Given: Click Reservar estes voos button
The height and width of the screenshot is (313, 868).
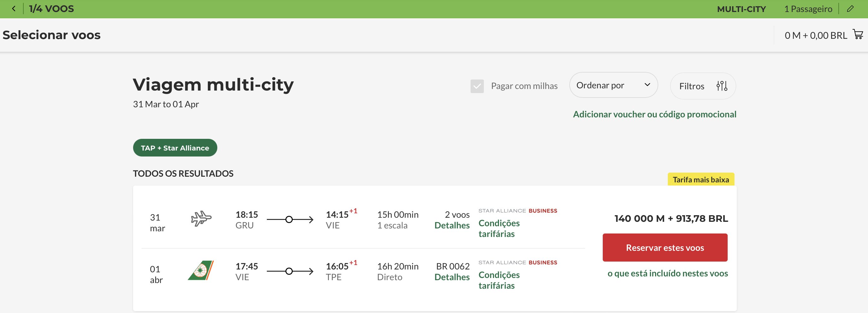Looking at the screenshot, I should pos(665,248).
